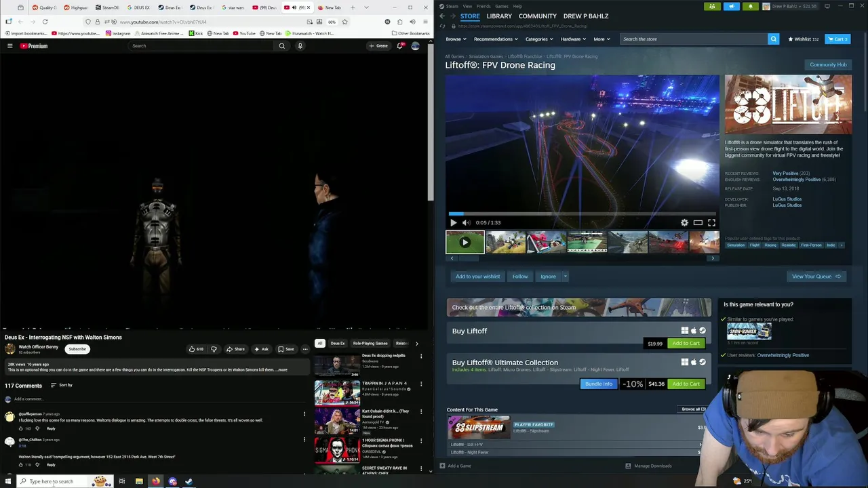The image size is (868, 488).
Task: Open the Steam Categories dropdown
Action: point(539,39)
